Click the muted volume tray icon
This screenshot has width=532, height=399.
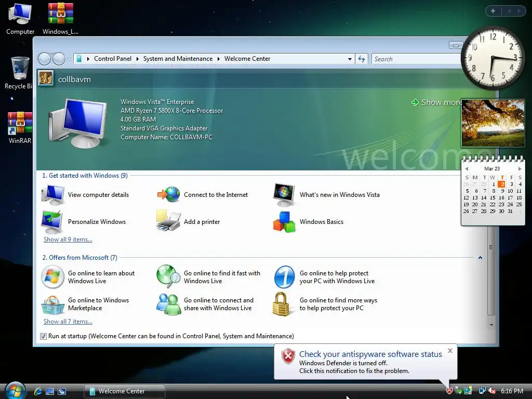point(492,391)
